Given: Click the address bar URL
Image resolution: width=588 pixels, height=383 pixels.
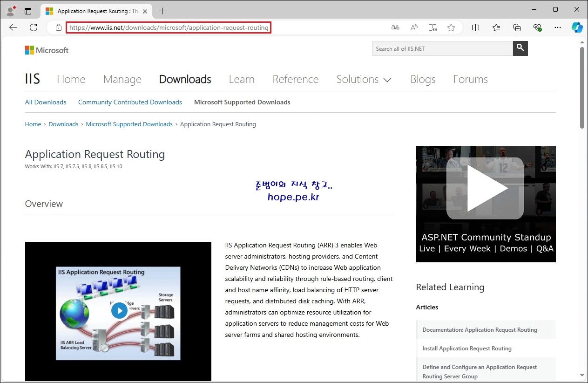Looking at the screenshot, I should 169,27.
